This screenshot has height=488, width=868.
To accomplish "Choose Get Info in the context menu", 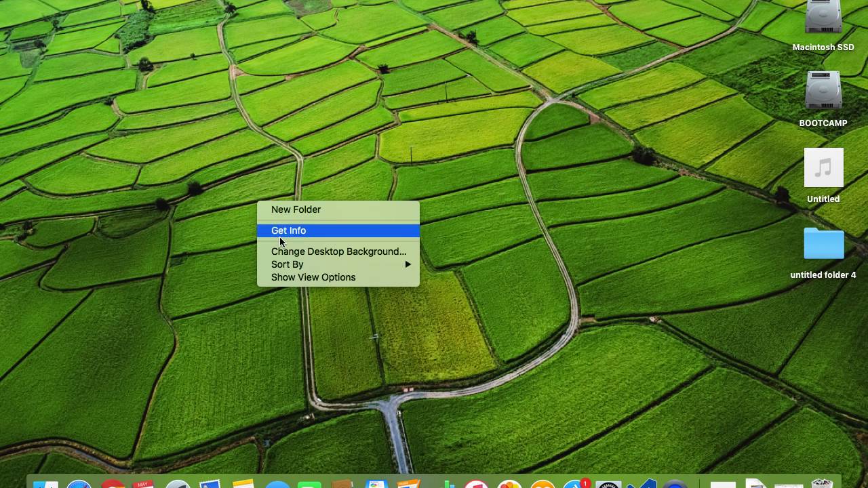I will click(338, 230).
